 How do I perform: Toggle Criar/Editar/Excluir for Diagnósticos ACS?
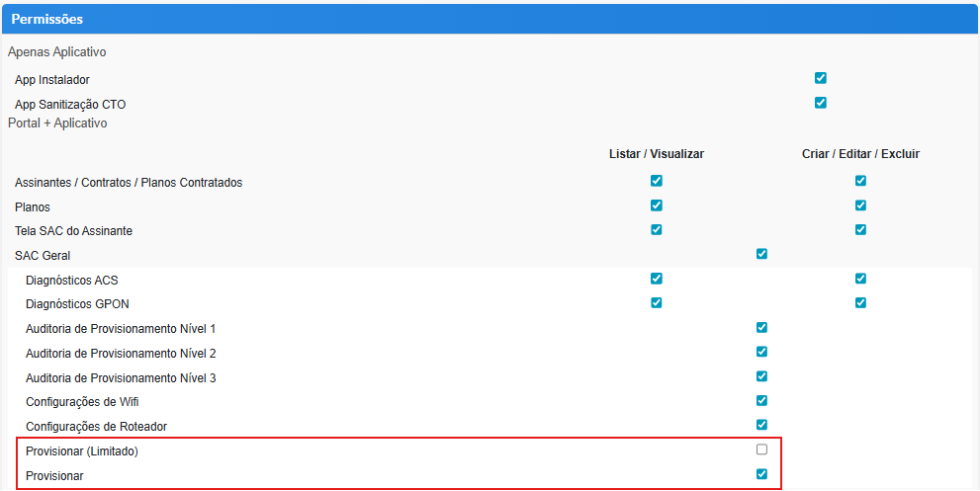point(860,279)
